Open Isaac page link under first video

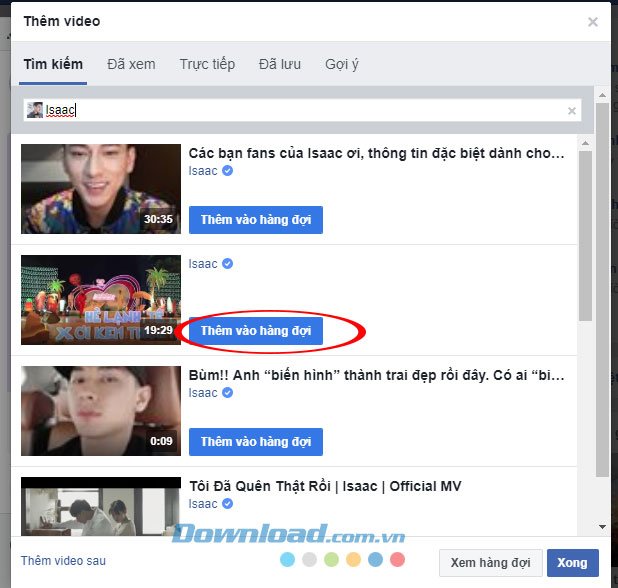click(x=203, y=171)
